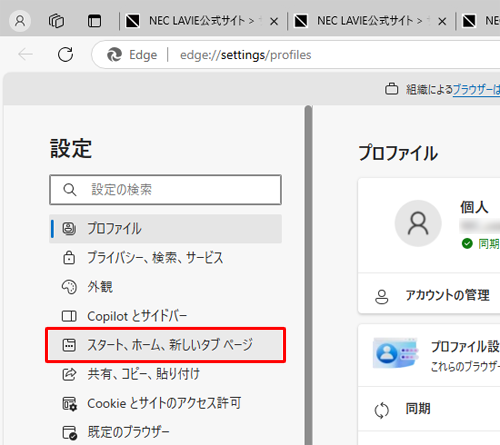Reload page with refresh icon
This screenshot has height=445, width=500.
pyautogui.click(x=65, y=54)
